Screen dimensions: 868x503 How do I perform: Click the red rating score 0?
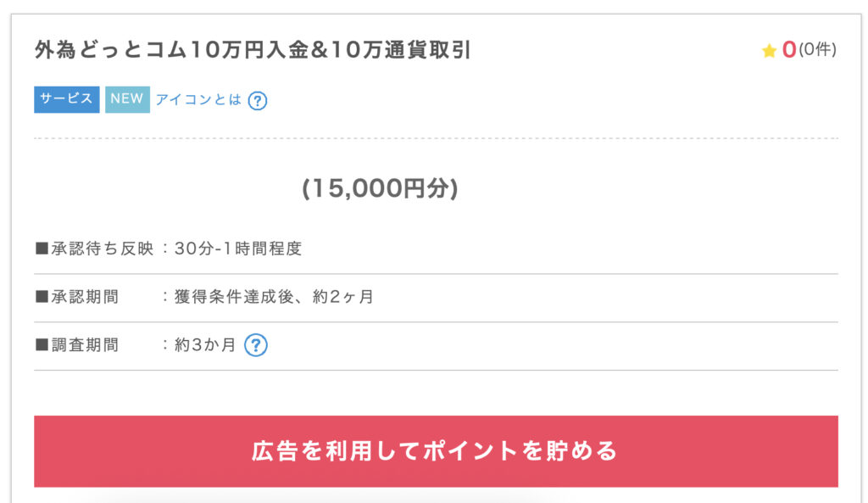point(789,50)
